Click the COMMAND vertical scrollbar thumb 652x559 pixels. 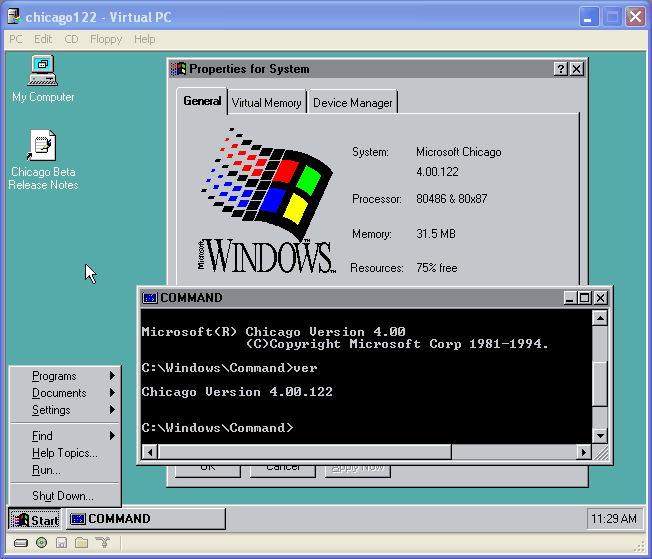click(600, 383)
